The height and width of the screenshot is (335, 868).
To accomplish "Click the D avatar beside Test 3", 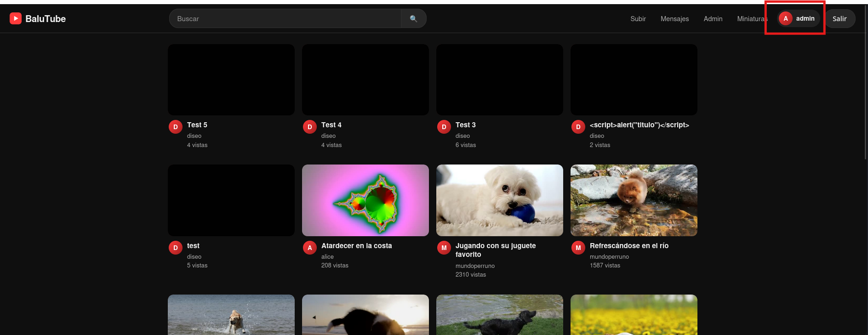I will (444, 127).
